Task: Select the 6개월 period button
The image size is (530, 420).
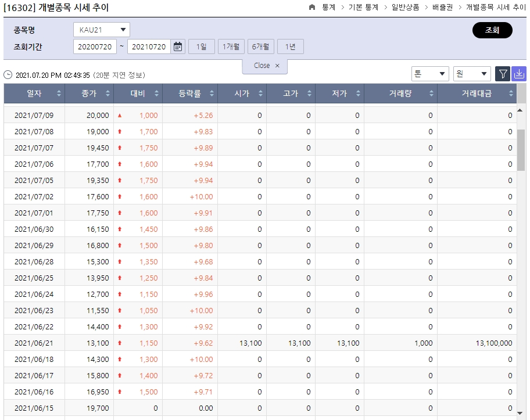Action: (x=259, y=46)
